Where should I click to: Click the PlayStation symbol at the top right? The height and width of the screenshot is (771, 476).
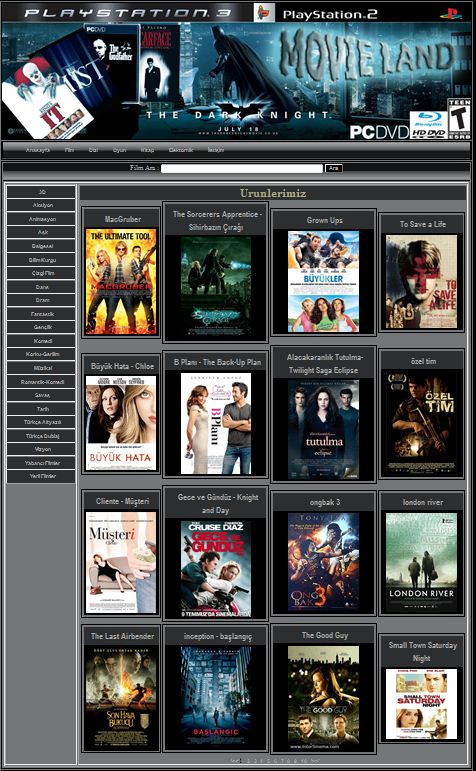pos(451,13)
